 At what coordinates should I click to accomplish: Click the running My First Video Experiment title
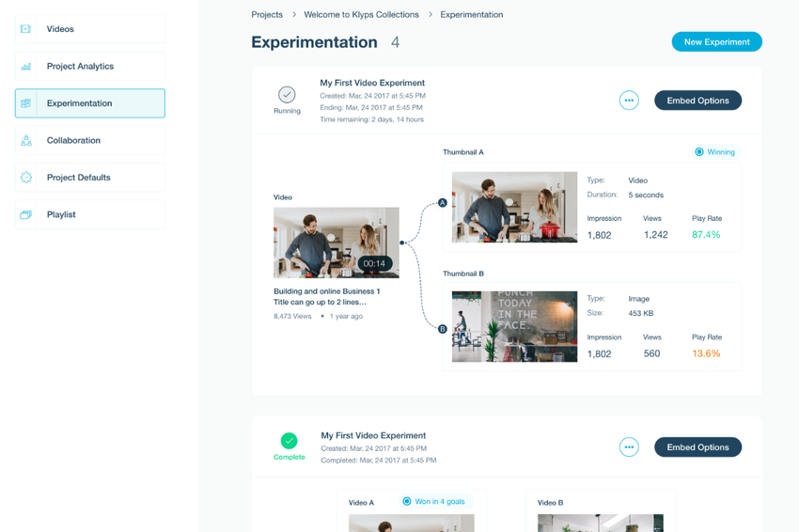pos(372,83)
